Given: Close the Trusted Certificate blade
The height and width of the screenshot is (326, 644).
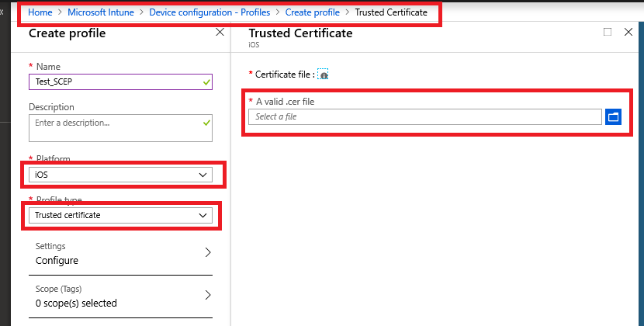Looking at the screenshot, I should coord(628,32).
